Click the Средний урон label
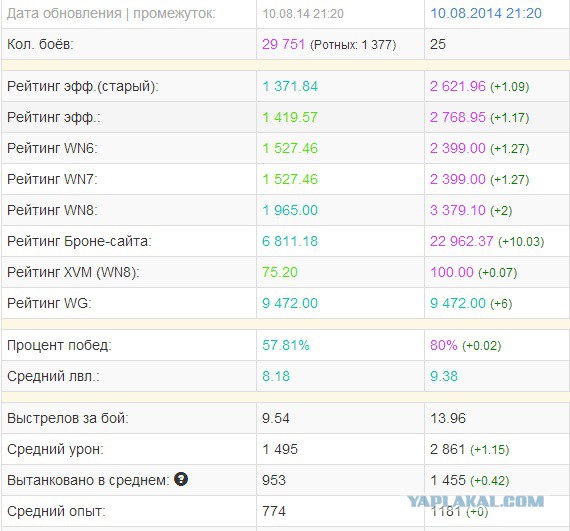This screenshot has width=570, height=531. [55, 450]
